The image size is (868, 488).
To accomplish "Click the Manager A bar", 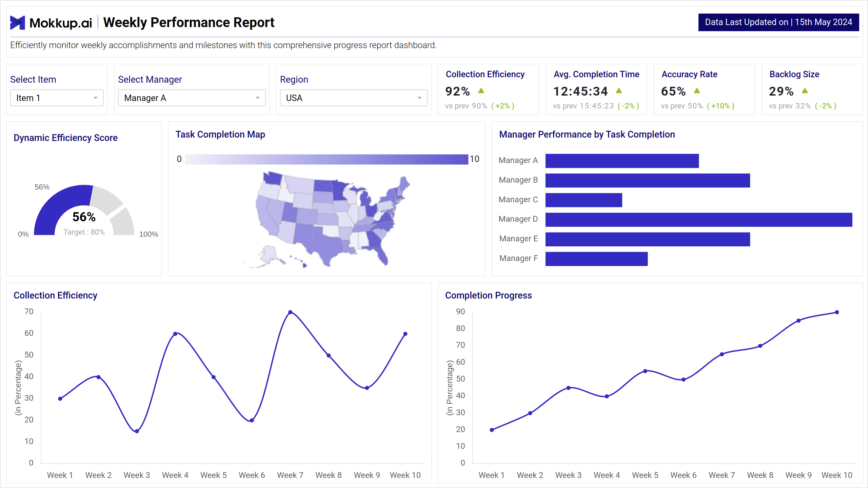I will pyautogui.click(x=622, y=161).
